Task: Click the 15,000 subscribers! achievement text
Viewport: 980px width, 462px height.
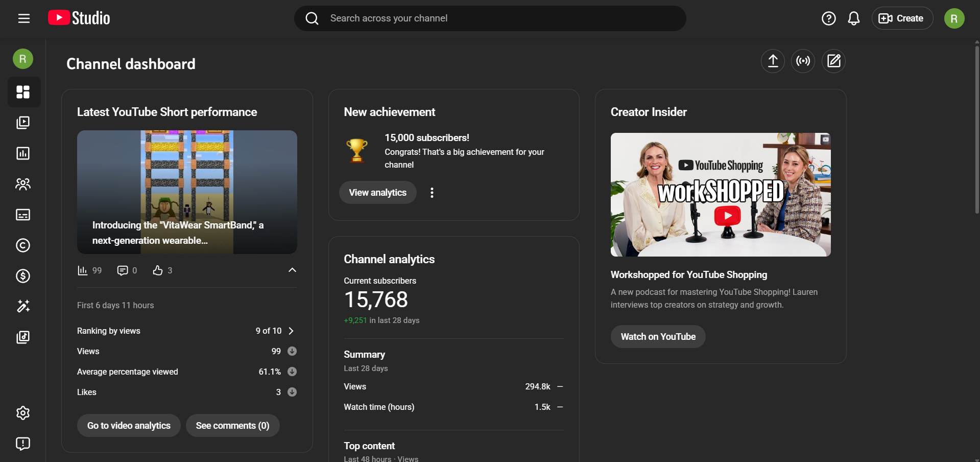Action: [427, 138]
